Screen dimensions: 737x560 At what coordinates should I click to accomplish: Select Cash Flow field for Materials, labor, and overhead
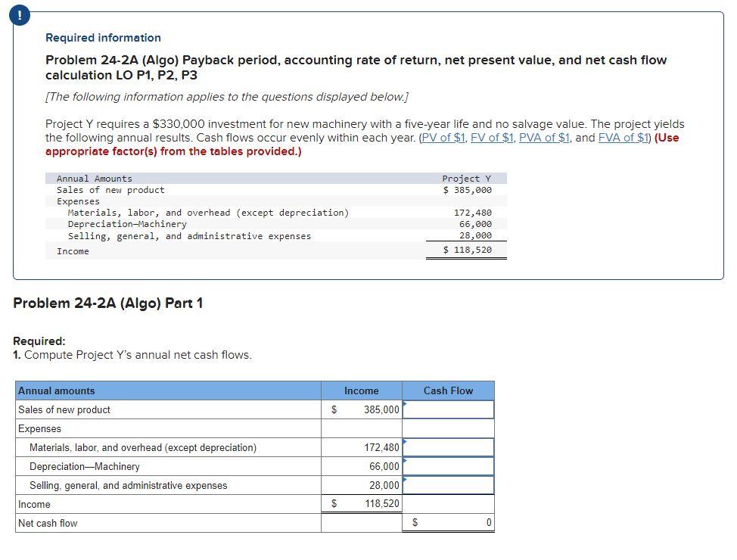coord(448,447)
